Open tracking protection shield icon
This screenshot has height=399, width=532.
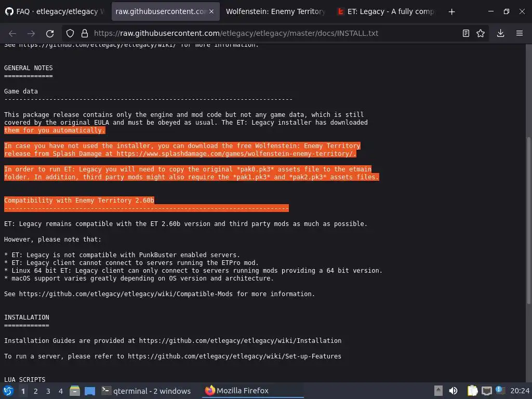(x=70, y=33)
